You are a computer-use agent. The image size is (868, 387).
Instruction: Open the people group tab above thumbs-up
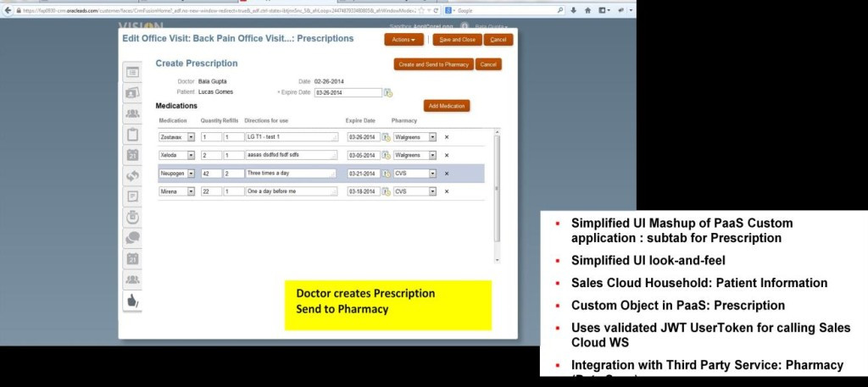coord(132,279)
